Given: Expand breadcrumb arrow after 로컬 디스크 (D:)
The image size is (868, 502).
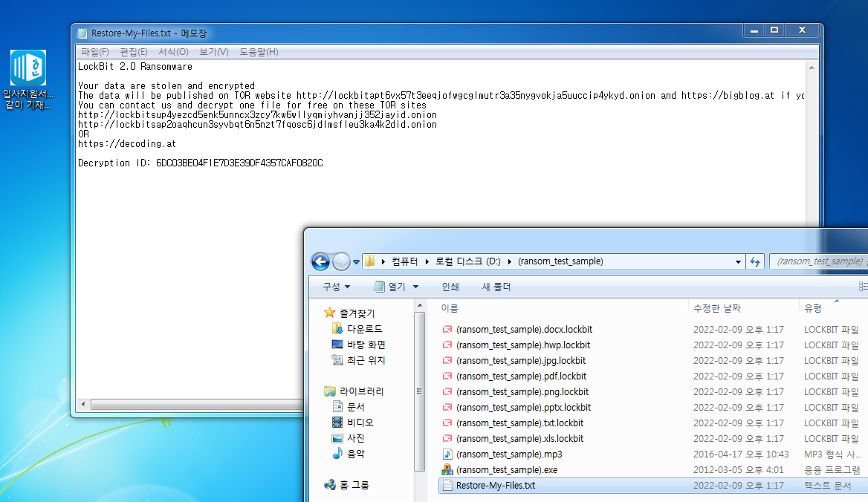Looking at the screenshot, I should 509,261.
